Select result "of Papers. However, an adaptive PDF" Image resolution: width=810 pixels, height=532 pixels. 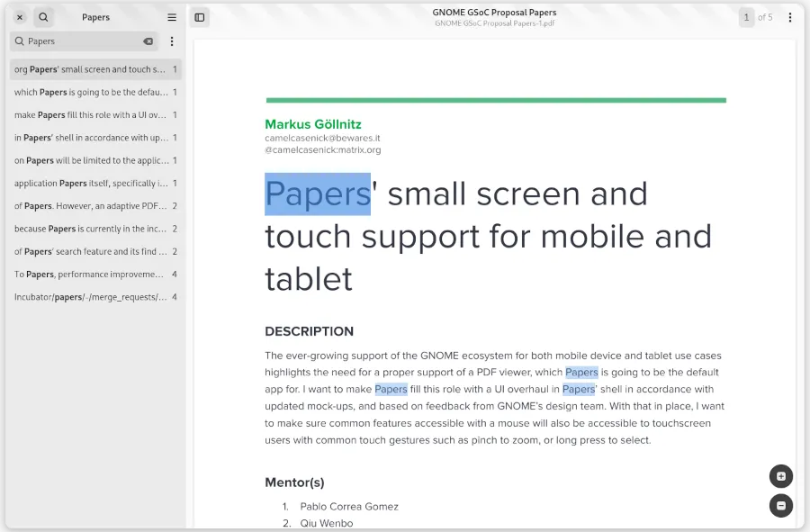pyautogui.click(x=95, y=205)
